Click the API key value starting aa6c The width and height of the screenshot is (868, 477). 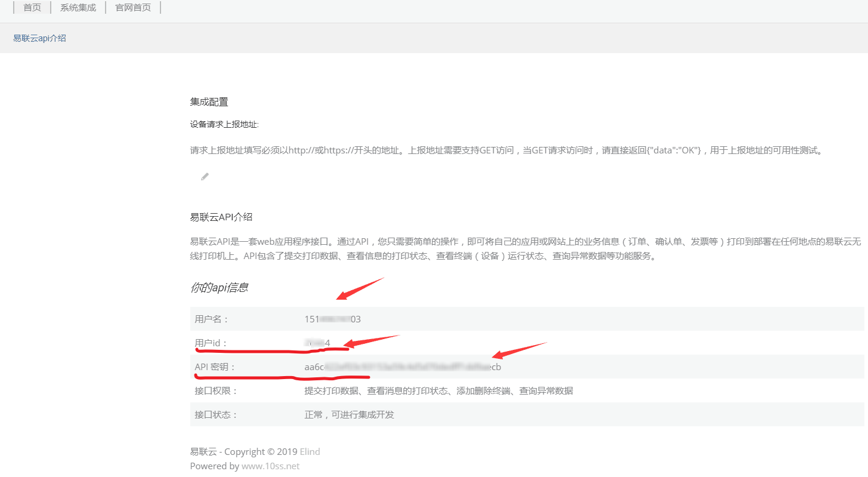click(403, 367)
